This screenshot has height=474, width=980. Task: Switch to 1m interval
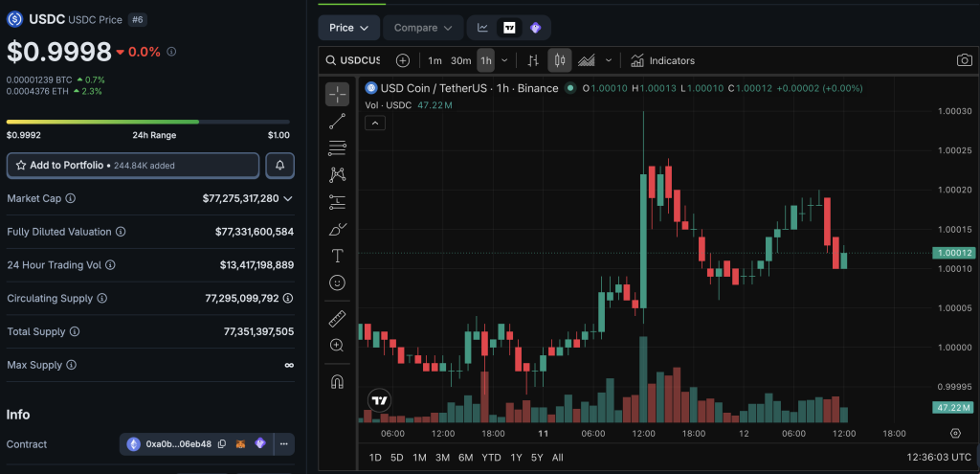(435, 60)
